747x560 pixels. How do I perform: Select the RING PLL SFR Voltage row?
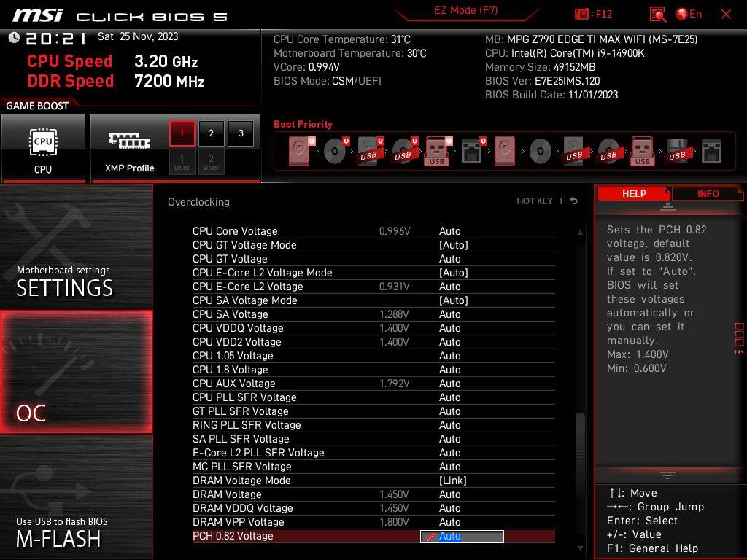[373, 425]
